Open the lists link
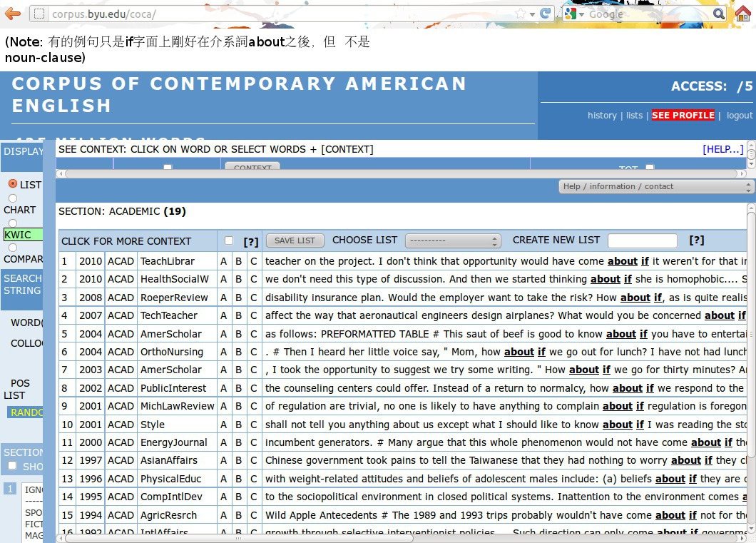Image resolution: width=756 pixels, height=543 pixels. tap(634, 116)
